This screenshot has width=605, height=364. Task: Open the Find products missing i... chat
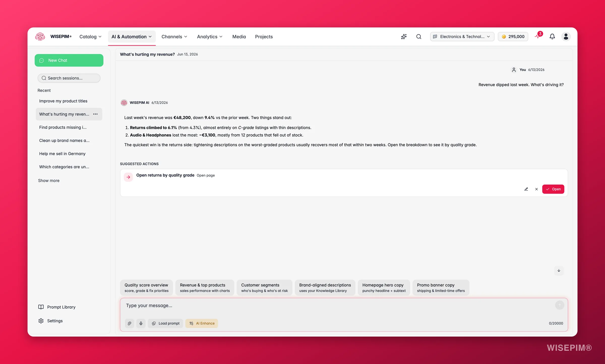coord(69,127)
